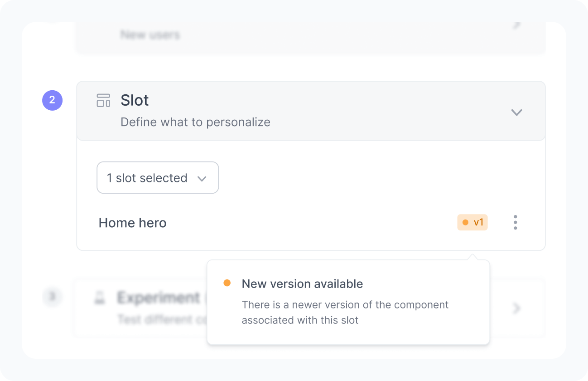Screen dimensions: 588x381
Task: Expand the New users section chevron
Action: coord(516,24)
